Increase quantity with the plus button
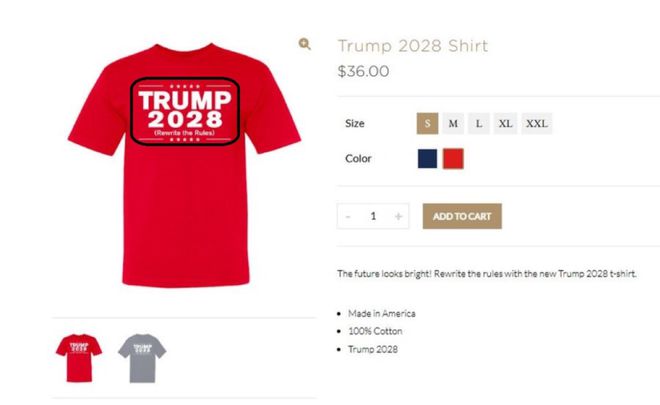Screen dimensions: 660x405 click(398, 216)
